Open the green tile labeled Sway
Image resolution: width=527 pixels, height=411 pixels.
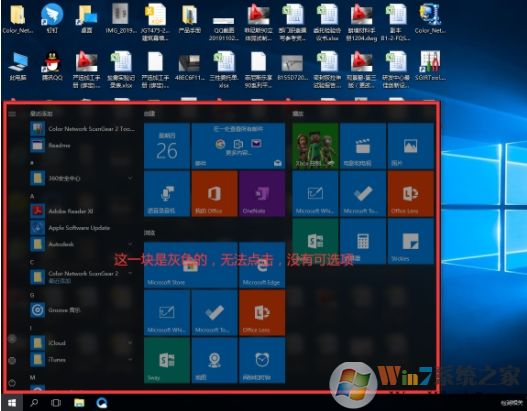(x=167, y=360)
